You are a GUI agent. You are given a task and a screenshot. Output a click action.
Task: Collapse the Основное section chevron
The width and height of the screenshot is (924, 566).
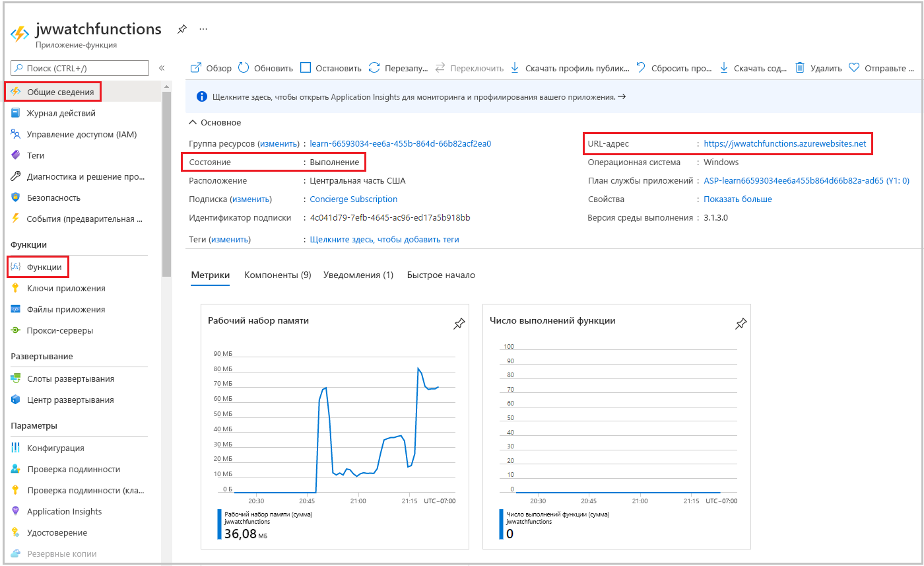193,122
